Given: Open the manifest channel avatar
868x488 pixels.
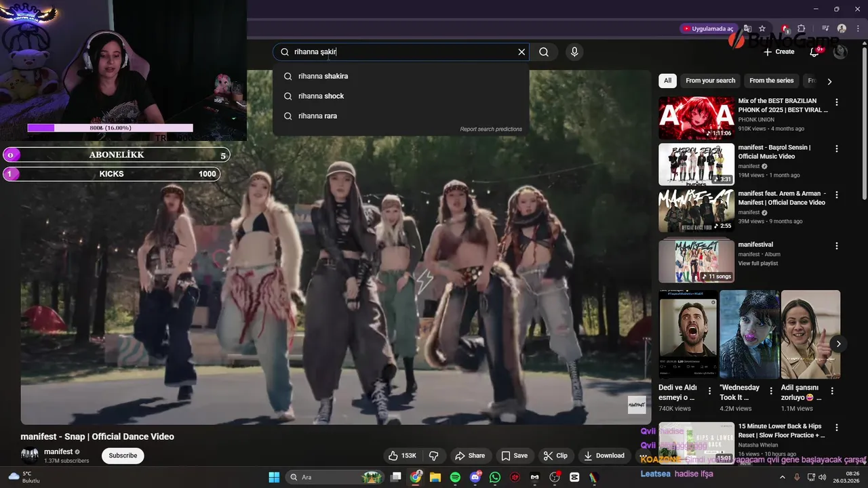Looking at the screenshot, I should click(30, 455).
